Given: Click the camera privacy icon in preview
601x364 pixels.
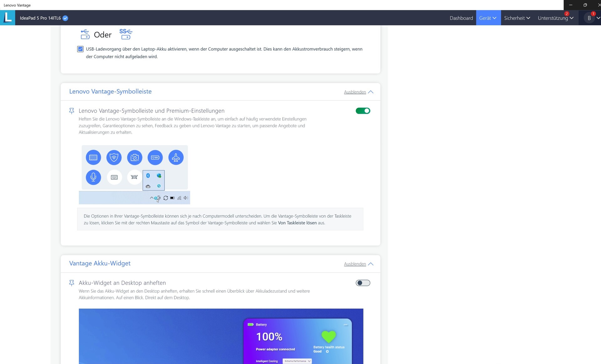Looking at the screenshot, I should tap(135, 158).
